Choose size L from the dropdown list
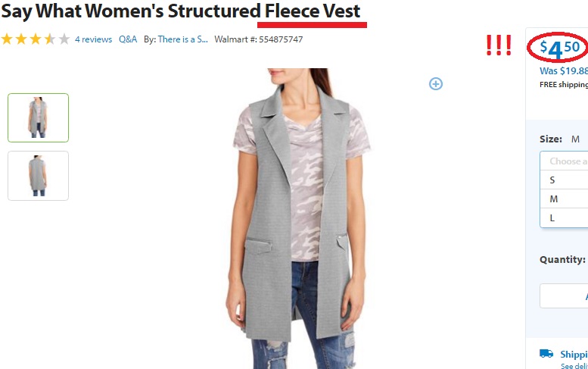588x369 pixels. (564, 217)
